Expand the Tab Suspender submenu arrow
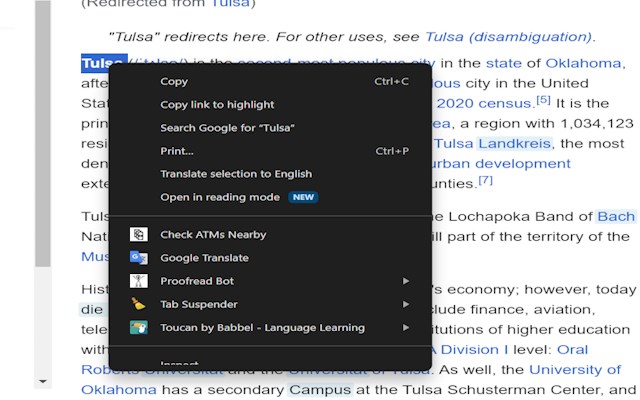640x400 pixels. [x=406, y=304]
